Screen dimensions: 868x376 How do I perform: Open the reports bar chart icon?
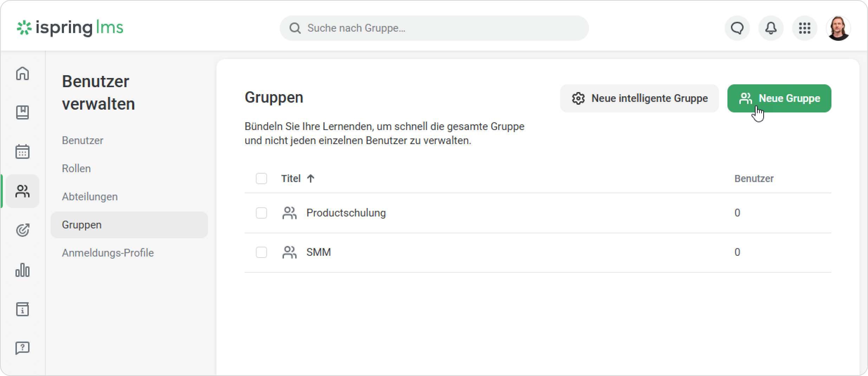[22, 270]
